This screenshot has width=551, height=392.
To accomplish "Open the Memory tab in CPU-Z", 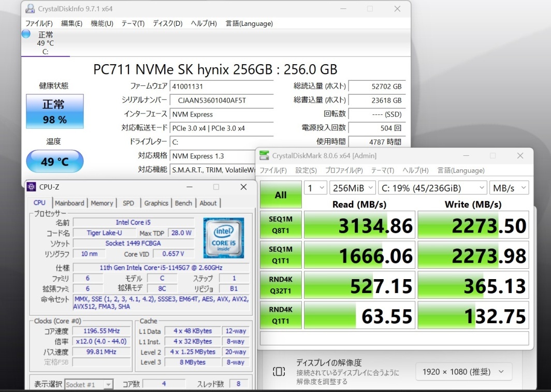I will pyautogui.click(x=102, y=203).
